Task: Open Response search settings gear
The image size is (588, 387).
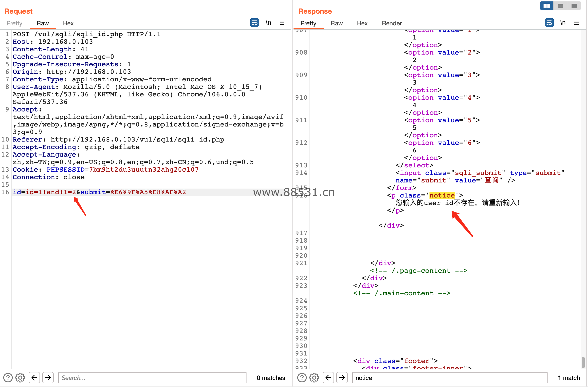Action: pos(314,378)
